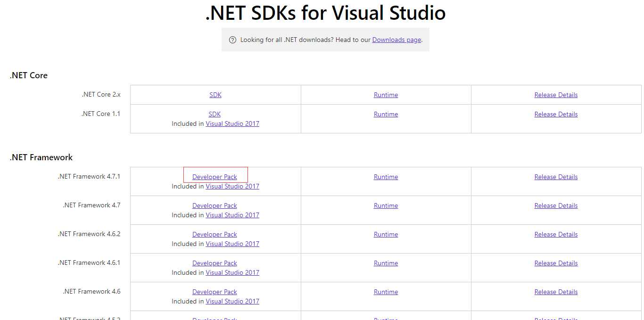View Release Details for .NET Framework 4.7.1
Screen dimensions: 644x320
pyautogui.click(x=556, y=176)
